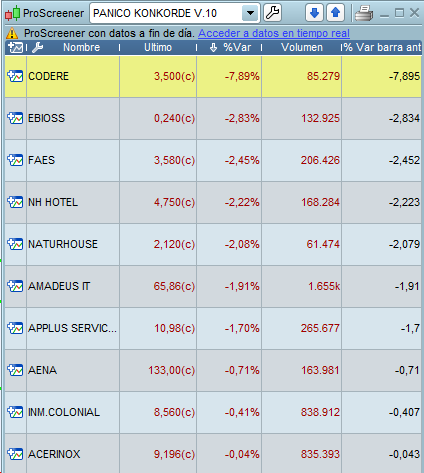This screenshot has width=424, height=473.
Task: Follow the 'Acceder a datos en tiempo real' link
Action: (274, 33)
